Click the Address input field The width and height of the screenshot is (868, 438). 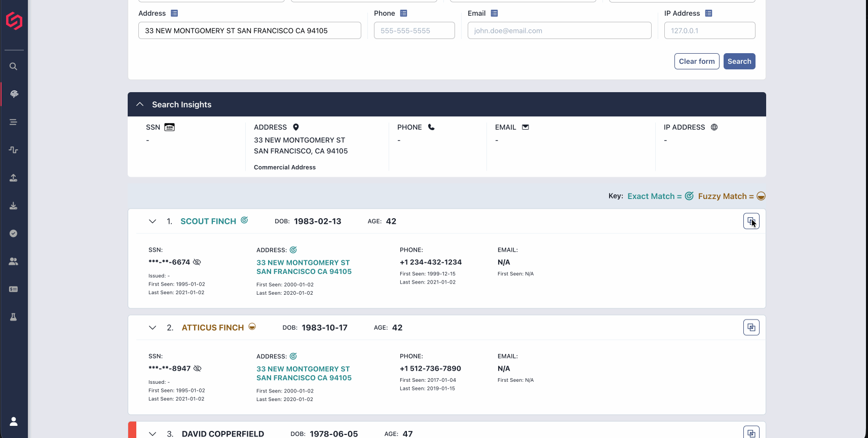point(250,30)
